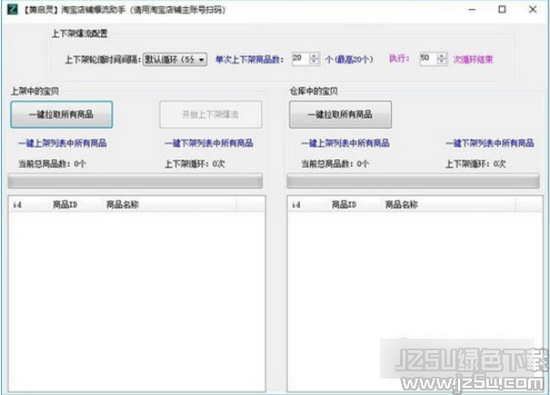
Task: Increase 执行 loop count with up arrow
Action: [442, 56]
